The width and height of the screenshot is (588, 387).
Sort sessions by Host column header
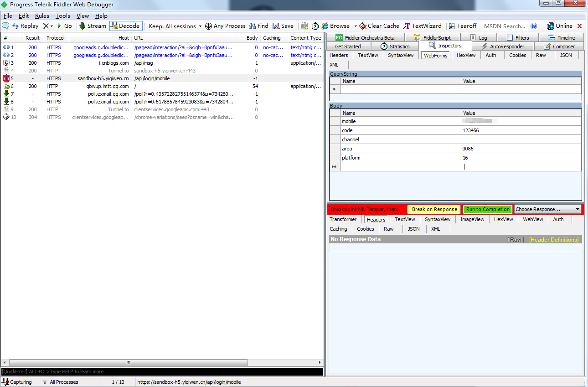click(99, 38)
